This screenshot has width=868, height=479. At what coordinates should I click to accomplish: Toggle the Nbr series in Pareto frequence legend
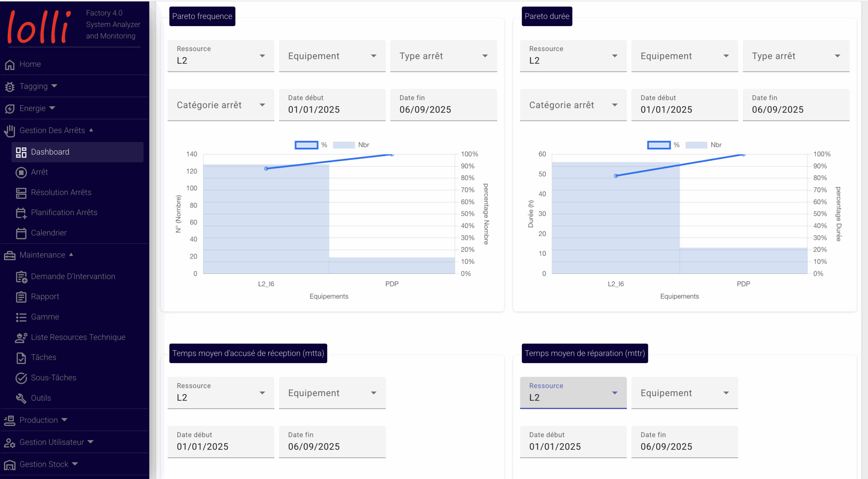[351, 145]
